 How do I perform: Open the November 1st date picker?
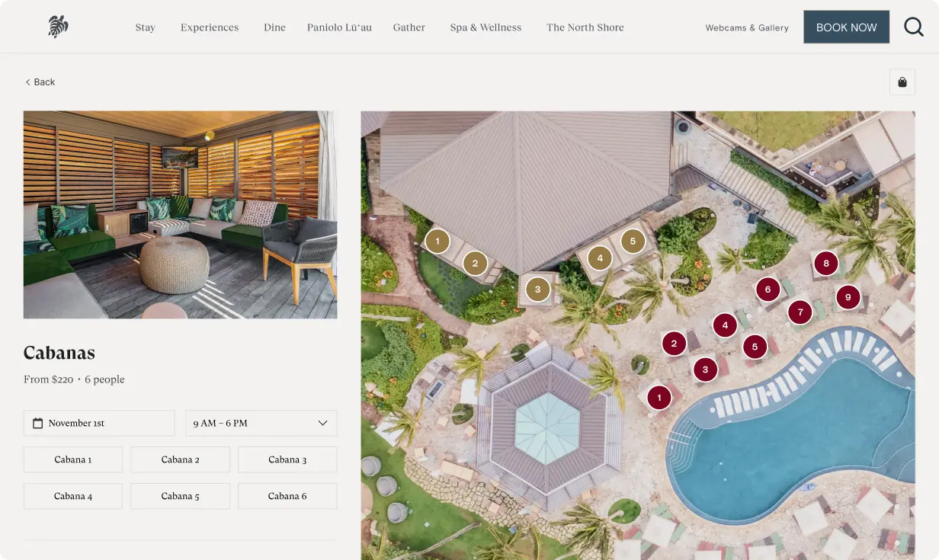coord(99,423)
